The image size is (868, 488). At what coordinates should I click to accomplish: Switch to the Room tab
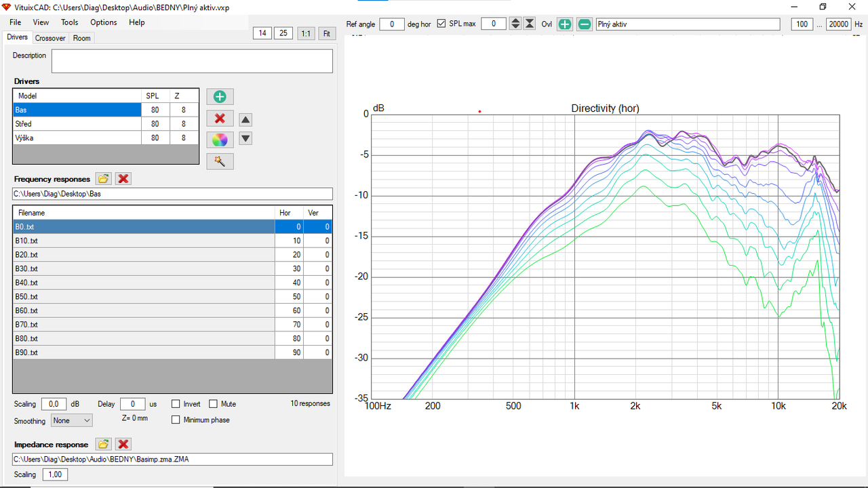[x=82, y=38]
